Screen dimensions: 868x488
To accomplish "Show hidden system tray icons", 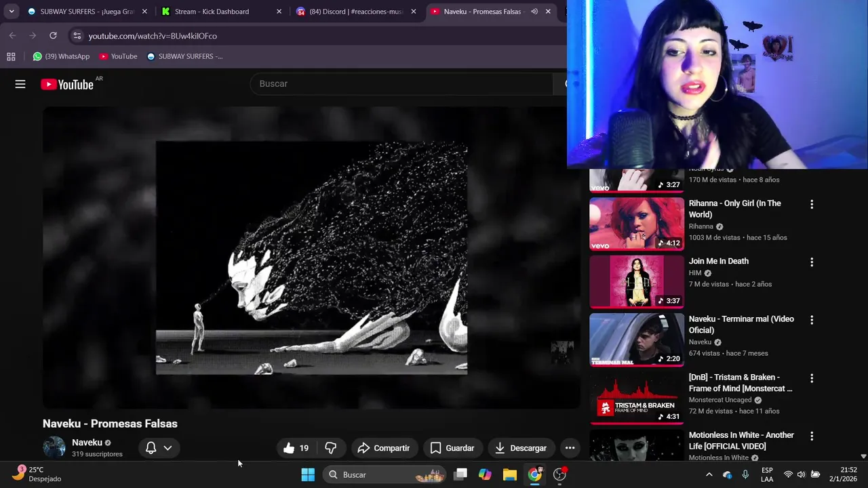I will coord(709,474).
